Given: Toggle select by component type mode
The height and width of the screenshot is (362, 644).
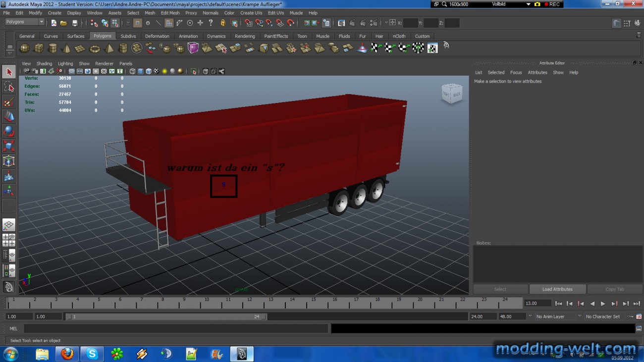Looking at the screenshot, I should coord(115,23).
